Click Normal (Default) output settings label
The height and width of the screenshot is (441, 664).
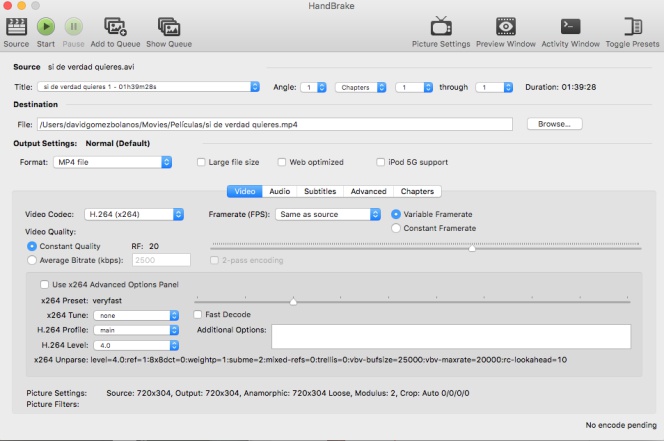click(x=118, y=143)
